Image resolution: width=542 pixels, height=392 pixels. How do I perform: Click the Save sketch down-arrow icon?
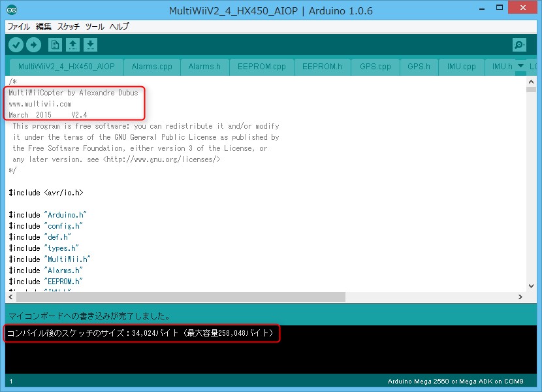pyautogui.click(x=91, y=44)
